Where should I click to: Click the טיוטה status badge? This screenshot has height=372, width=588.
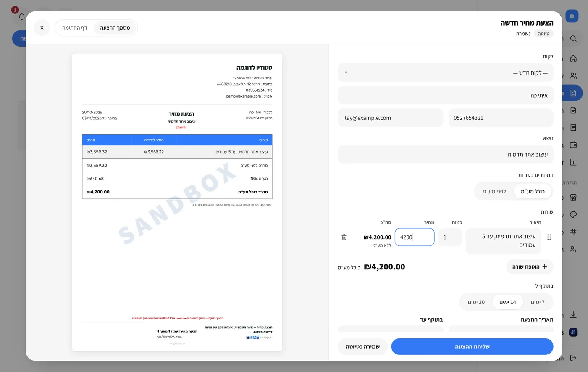543,34
